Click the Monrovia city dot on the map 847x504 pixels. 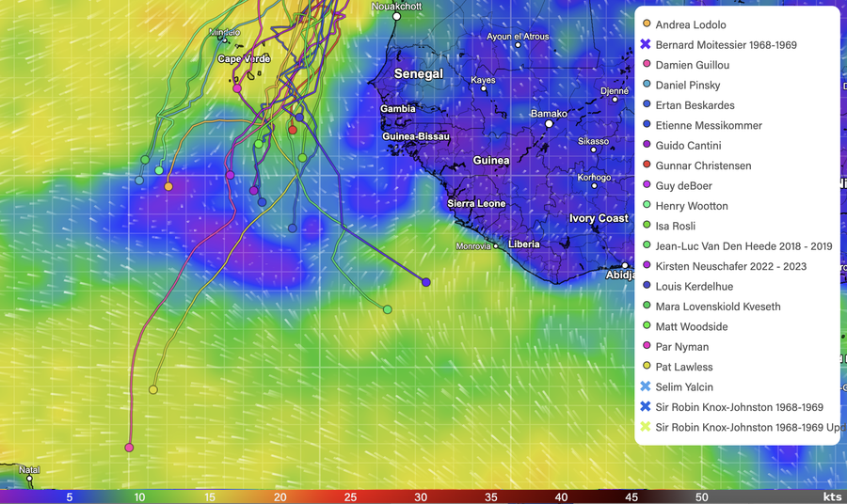click(x=495, y=246)
